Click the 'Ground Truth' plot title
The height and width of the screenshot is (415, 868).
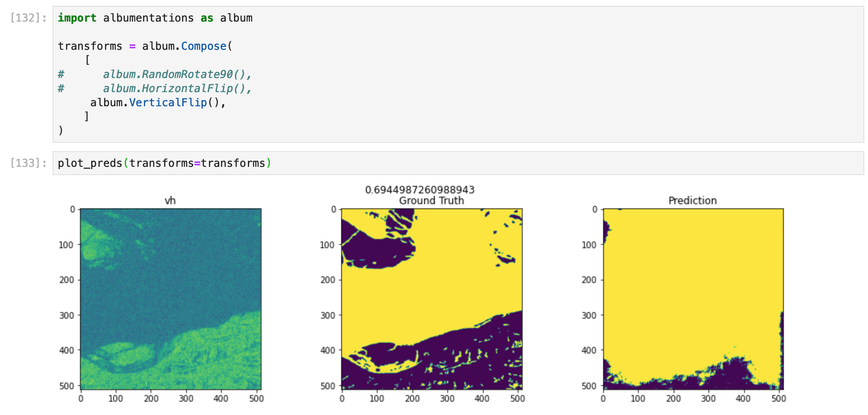(x=432, y=201)
